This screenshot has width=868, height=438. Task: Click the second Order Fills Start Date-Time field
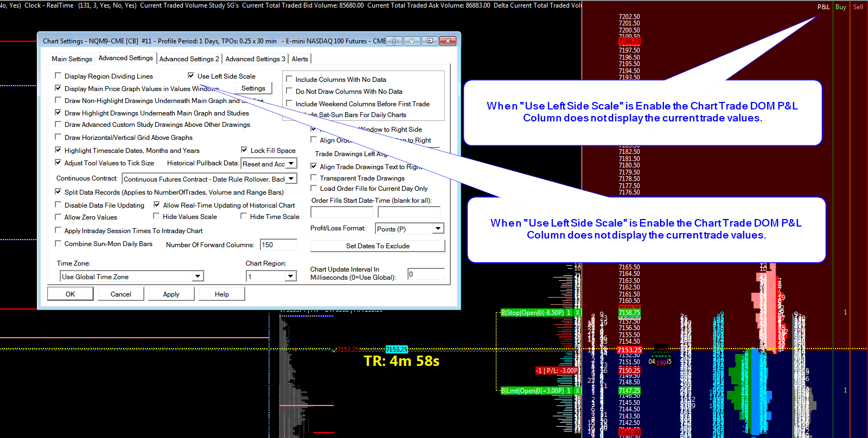(409, 212)
